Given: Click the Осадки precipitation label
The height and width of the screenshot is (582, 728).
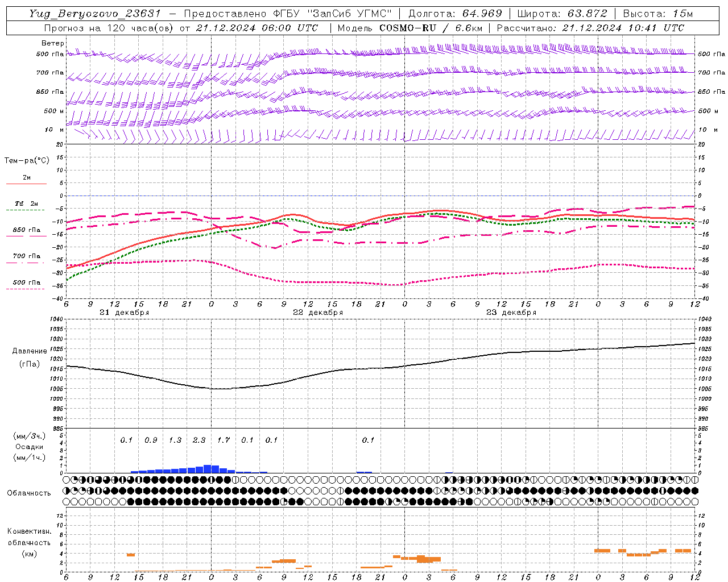Looking at the screenshot, I should tap(29, 447).
